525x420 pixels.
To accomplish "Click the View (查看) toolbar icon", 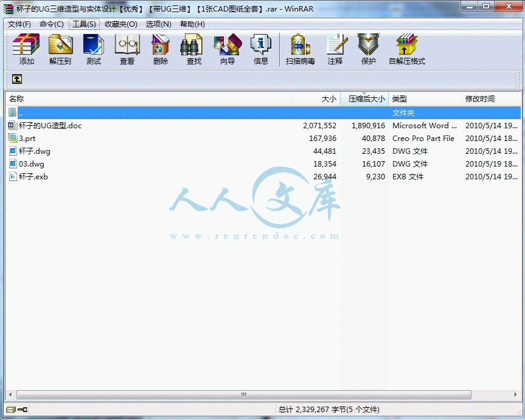I will click(127, 44).
